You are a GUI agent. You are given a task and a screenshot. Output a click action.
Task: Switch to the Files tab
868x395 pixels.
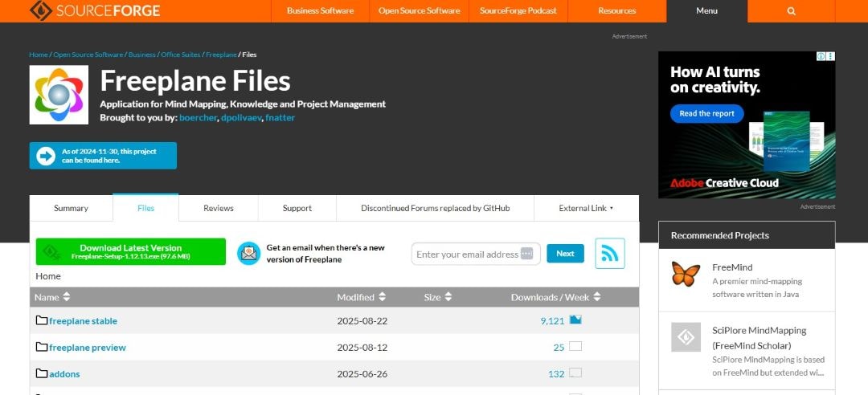coord(145,208)
